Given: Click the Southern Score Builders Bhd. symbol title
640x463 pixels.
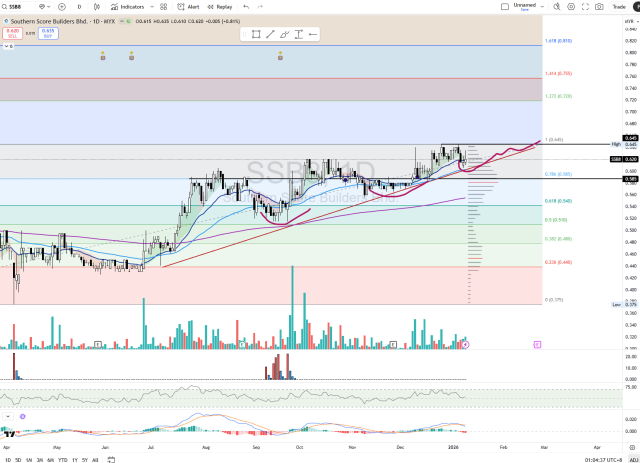Looking at the screenshot, I should pyautogui.click(x=49, y=21).
